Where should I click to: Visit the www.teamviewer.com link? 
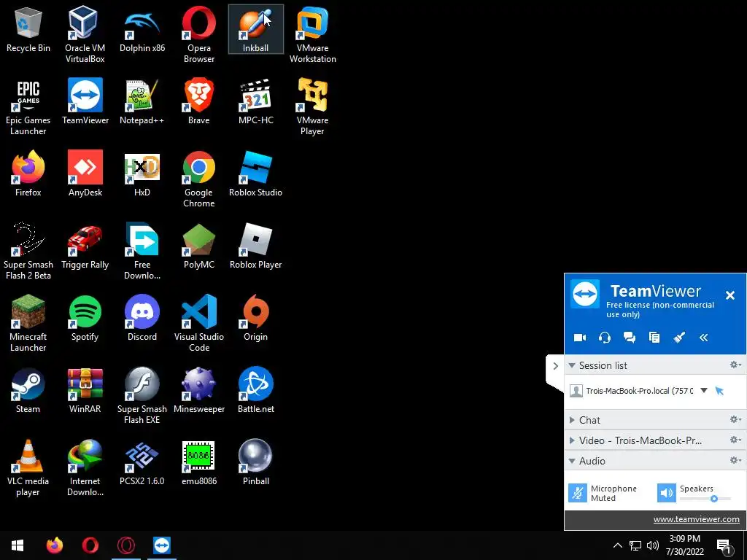click(696, 519)
